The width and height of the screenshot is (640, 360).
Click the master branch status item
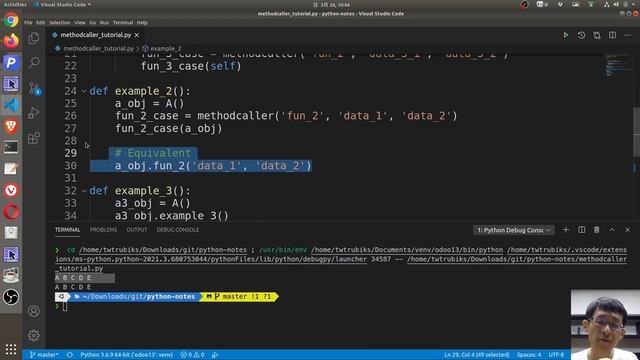point(44,355)
